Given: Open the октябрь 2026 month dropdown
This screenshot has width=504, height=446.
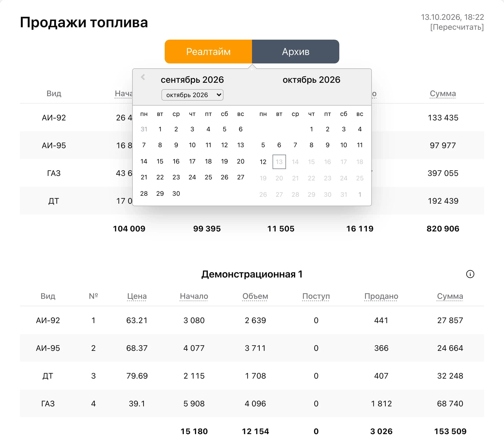Looking at the screenshot, I should [192, 95].
